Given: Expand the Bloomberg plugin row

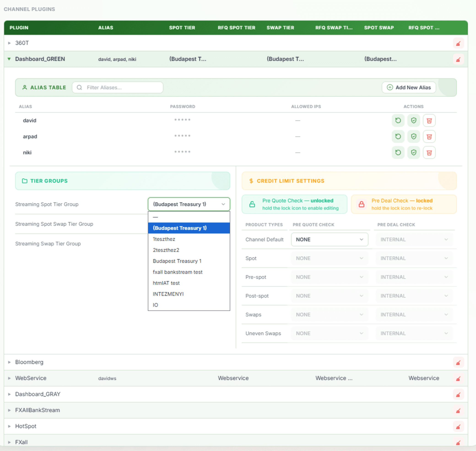Looking at the screenshot, I should pos(9,362).
